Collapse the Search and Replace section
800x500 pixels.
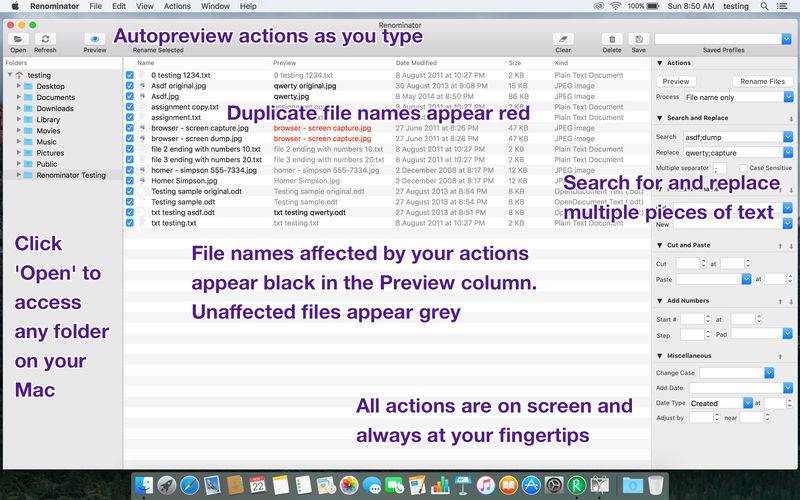click(x=659, y=118)
